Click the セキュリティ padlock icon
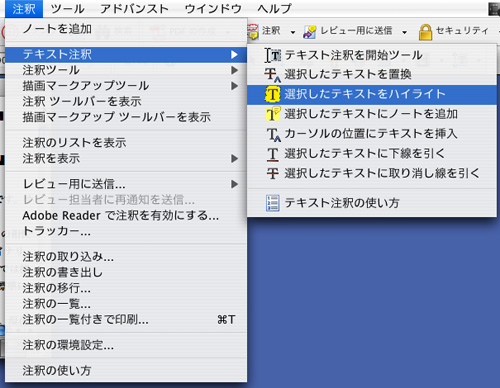 point(425,32)
